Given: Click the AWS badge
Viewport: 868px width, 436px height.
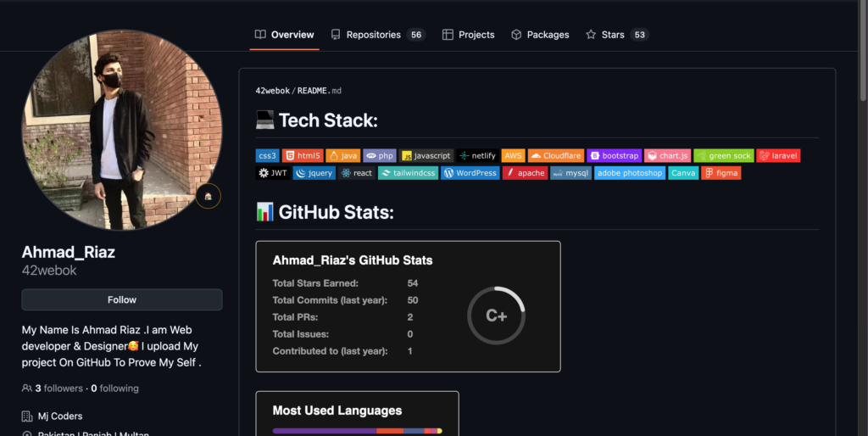Looking at the screenshot, I should pos(513,156).
